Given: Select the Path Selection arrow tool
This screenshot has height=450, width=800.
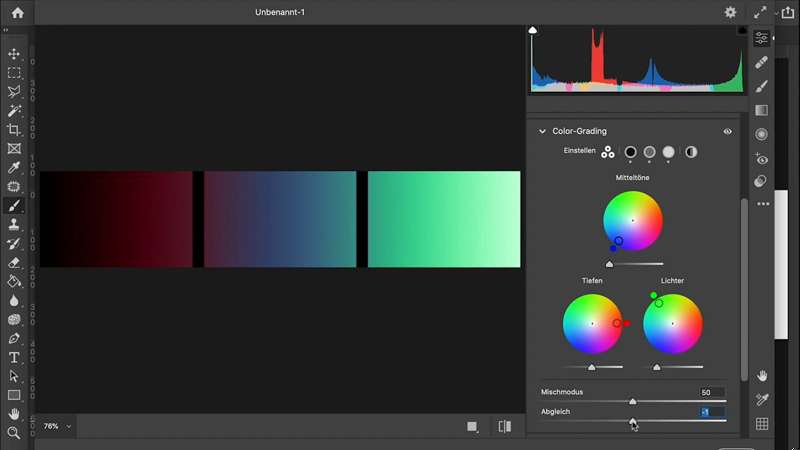Looking at the screenshot, I should [14, 377].
